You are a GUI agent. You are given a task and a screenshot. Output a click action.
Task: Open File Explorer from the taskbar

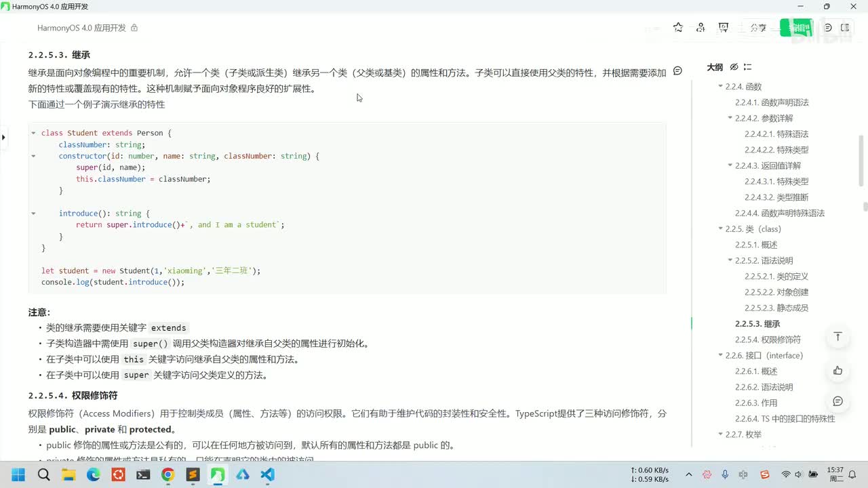[68, 475]
